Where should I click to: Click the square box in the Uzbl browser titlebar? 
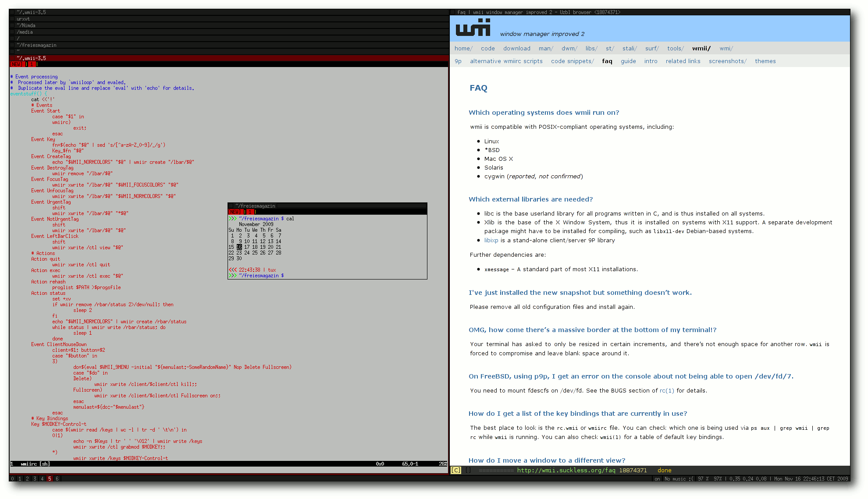pyautogui.click(x=453, y=12)
